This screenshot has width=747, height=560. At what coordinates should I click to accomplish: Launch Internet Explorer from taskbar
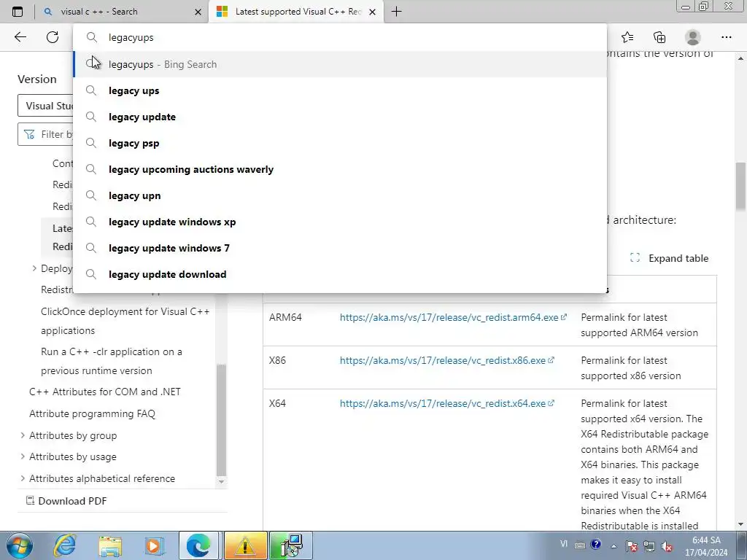(x=64, y=545)
